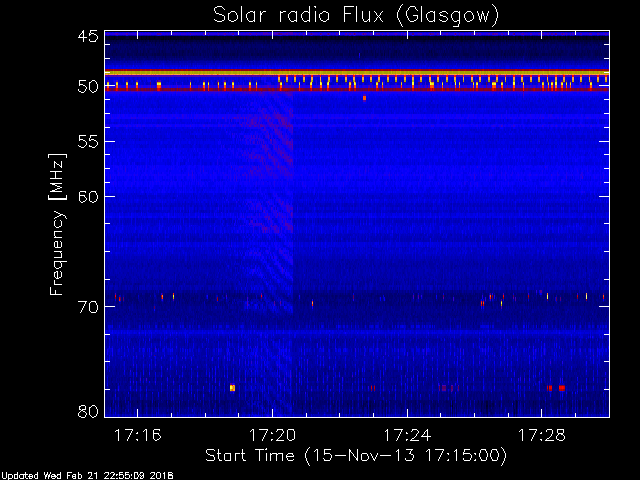Click the bright yellow square near 79 MHz
Screen dimensions: 640x480
click(232, 388)
